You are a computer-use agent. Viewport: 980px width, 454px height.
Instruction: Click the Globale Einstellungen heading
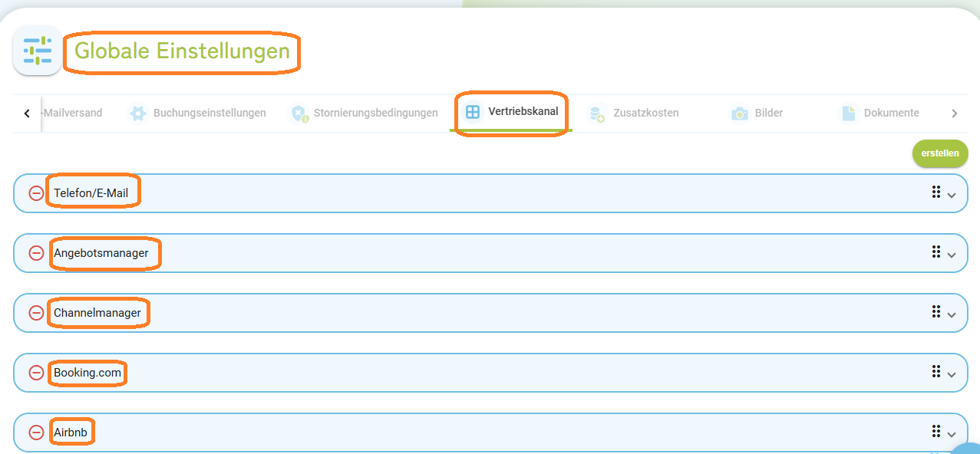coord(182,51)
